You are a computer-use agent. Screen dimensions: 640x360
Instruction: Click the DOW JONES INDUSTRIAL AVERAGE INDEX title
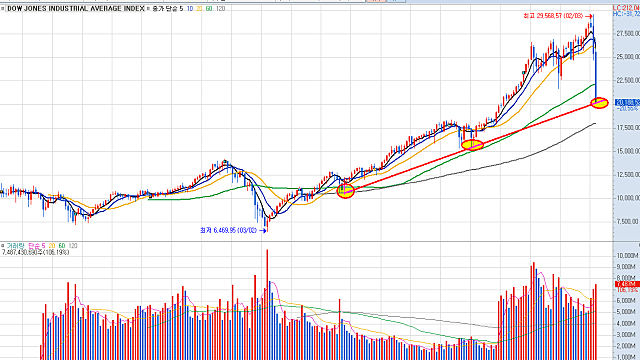pos(76,9)
